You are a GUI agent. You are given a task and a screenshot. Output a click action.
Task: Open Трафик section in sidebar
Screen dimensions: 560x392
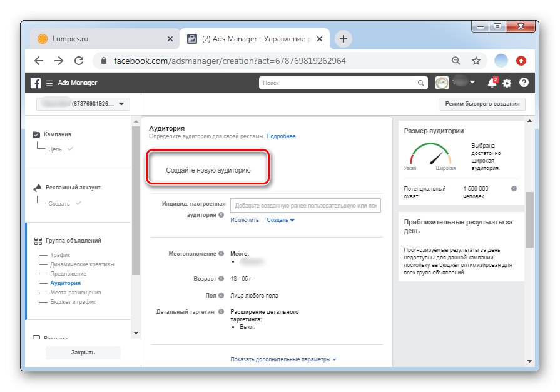click(60, 255)
